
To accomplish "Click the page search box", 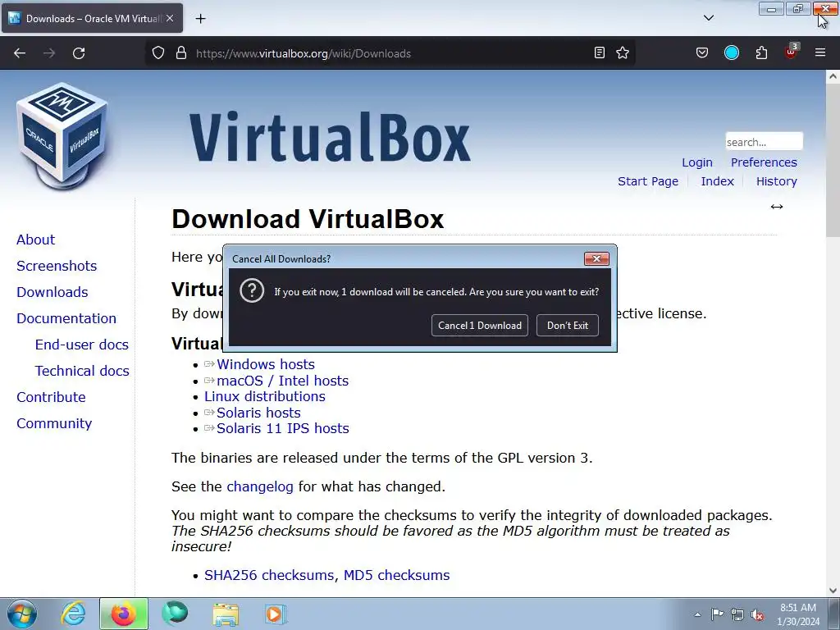I will click(764, 142).
